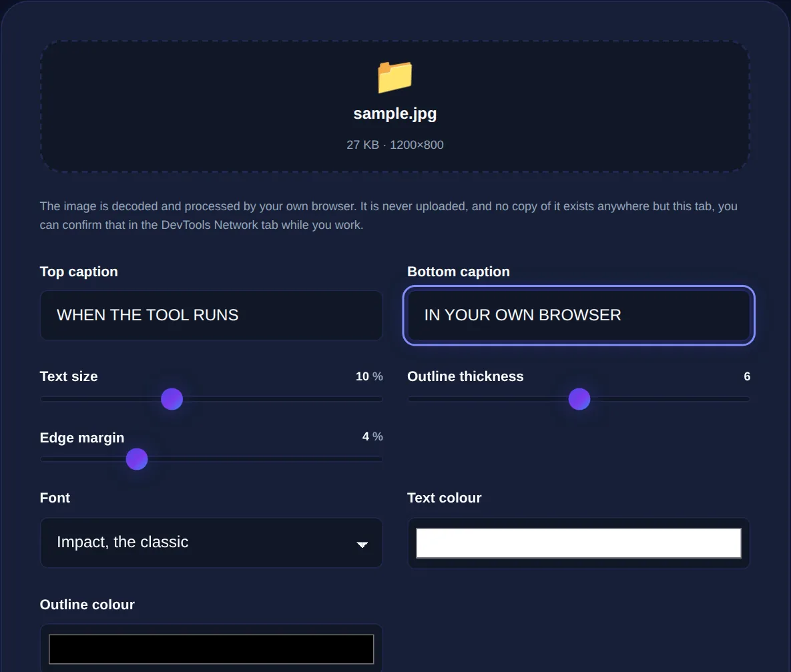Open the black Outline colour swatch
The image size is (791, 672).
212,649
